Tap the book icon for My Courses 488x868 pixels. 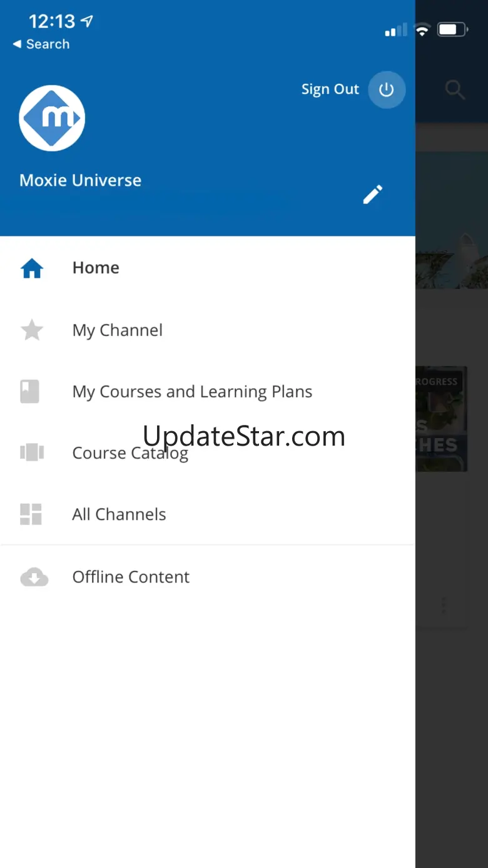tap(30, 392)
